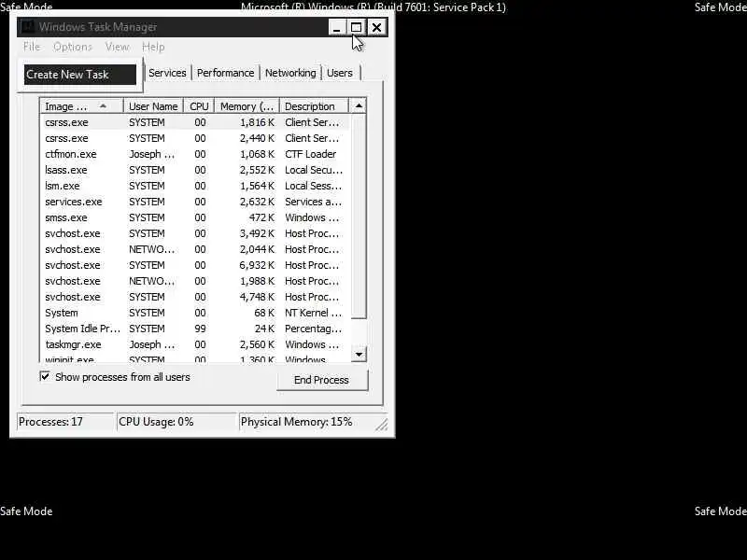Toggle Show processes from all users checkbox

pyautogui.click(x=45, y=377)
